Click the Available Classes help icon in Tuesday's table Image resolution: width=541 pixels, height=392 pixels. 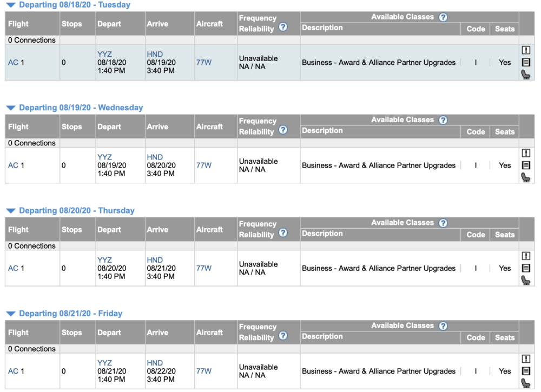443,17
